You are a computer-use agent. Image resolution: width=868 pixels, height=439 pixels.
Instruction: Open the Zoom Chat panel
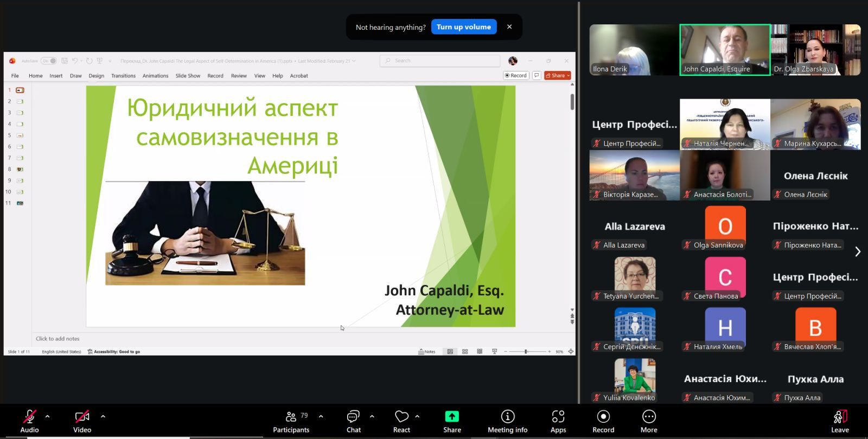(354, 421)
